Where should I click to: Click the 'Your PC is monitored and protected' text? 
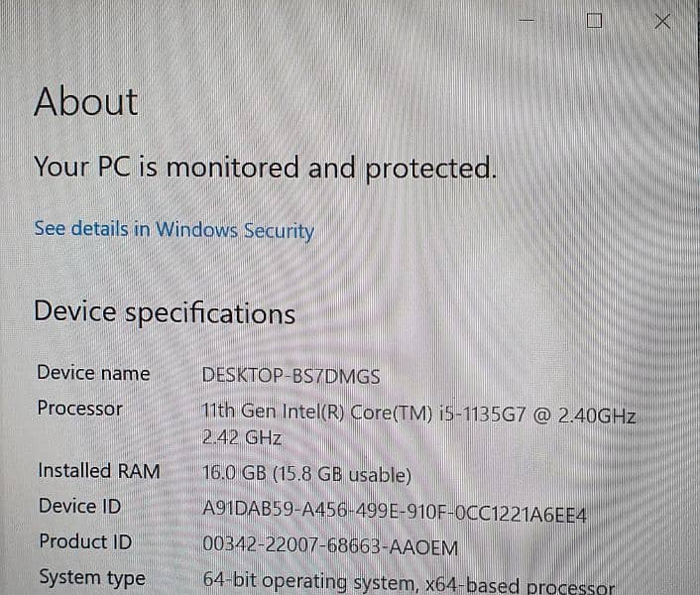click(265, 168)
